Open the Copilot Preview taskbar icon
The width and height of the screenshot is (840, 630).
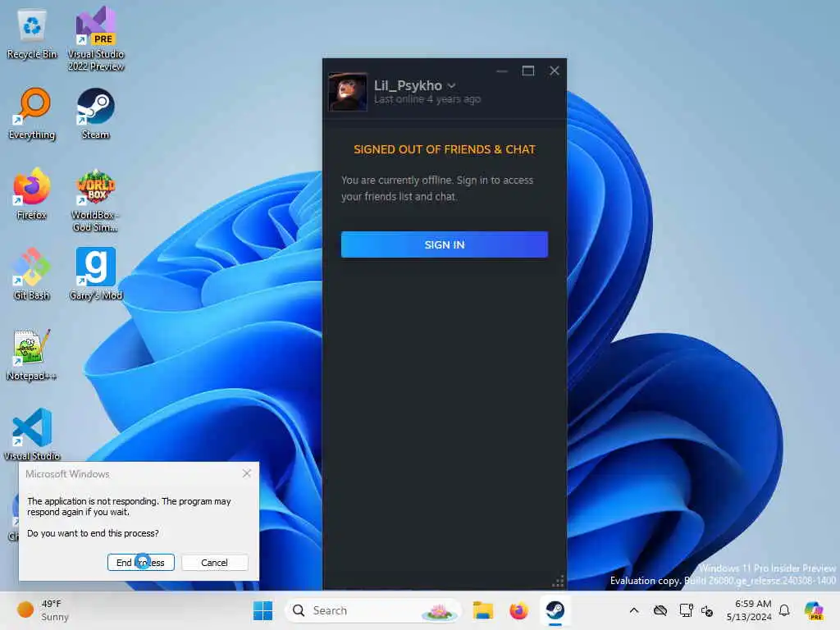coord(815,610)
